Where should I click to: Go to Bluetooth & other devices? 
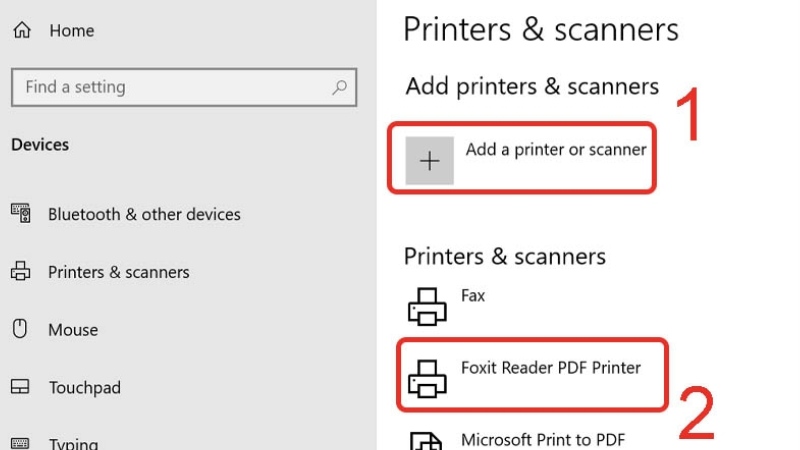coord(144,214)
